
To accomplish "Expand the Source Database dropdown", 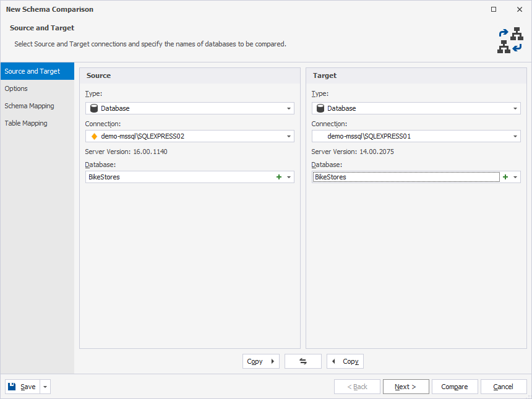I will (x=289, y=177).
